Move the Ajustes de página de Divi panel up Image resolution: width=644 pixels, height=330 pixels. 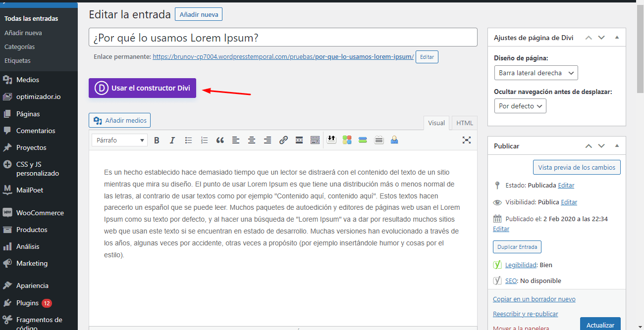click(x=589, y=38)
